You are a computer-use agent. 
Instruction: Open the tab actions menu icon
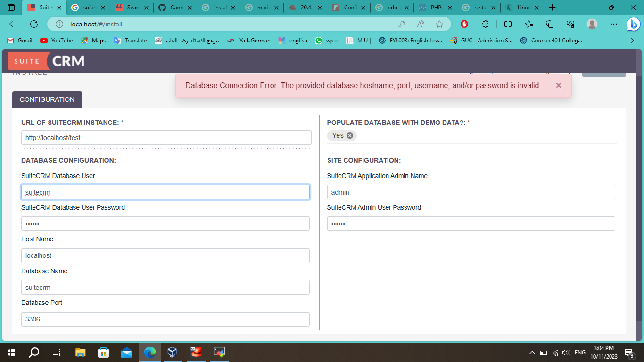(x=11, y=8)
